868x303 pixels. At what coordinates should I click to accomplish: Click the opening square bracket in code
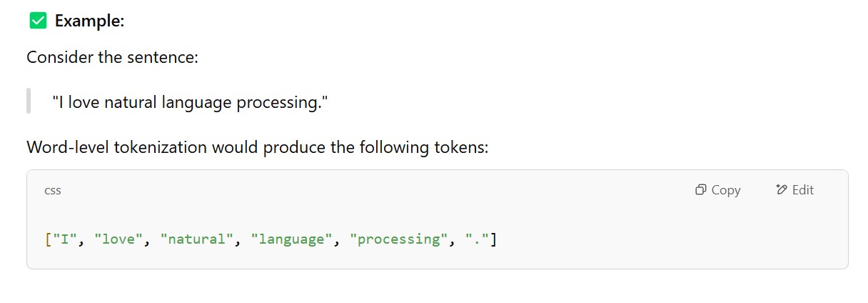coord(47,239)
